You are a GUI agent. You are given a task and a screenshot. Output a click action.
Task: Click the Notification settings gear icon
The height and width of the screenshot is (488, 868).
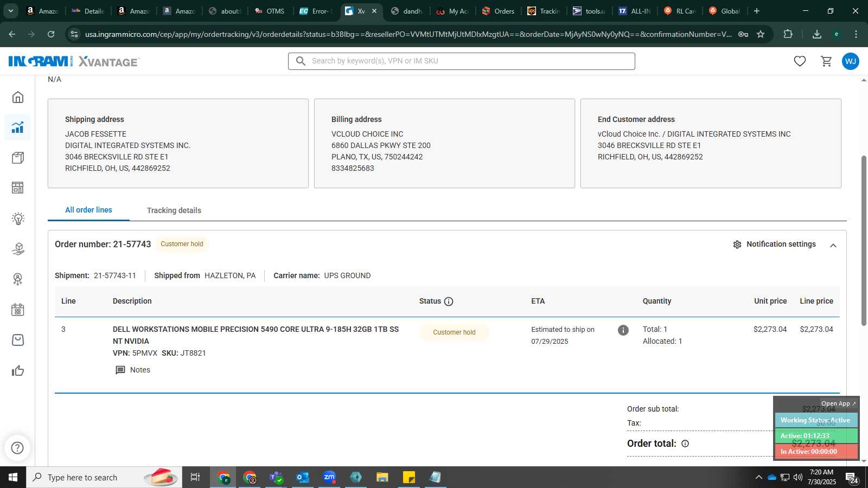click(737, 245)
